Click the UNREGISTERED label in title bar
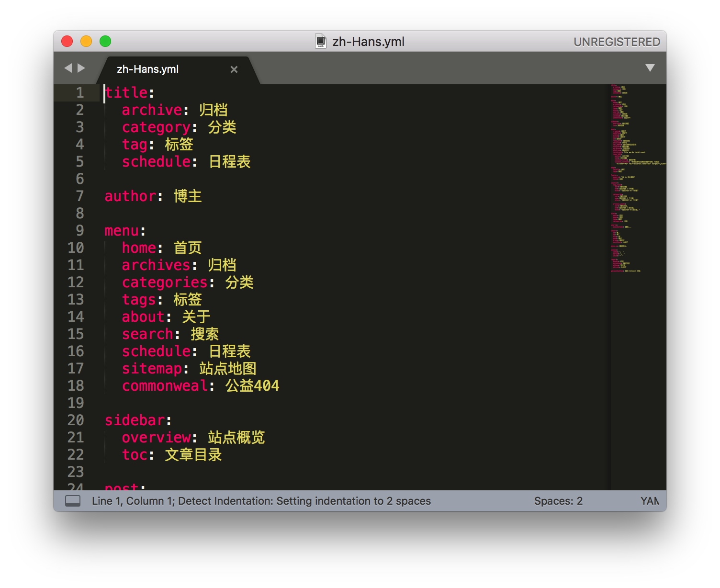 click(617, 42)
